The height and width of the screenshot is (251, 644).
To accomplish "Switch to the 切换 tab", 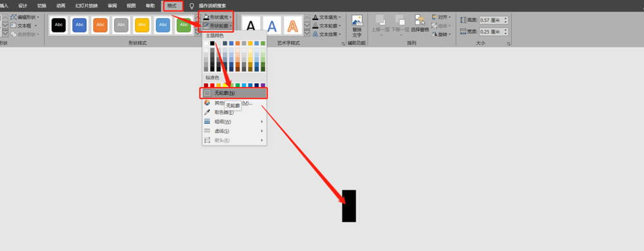I will pyautogui.click(x=42, y=6).
